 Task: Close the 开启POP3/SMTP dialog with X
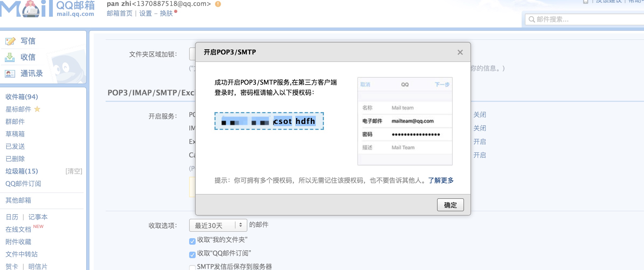pyautogui.click(x=460, y=52)
